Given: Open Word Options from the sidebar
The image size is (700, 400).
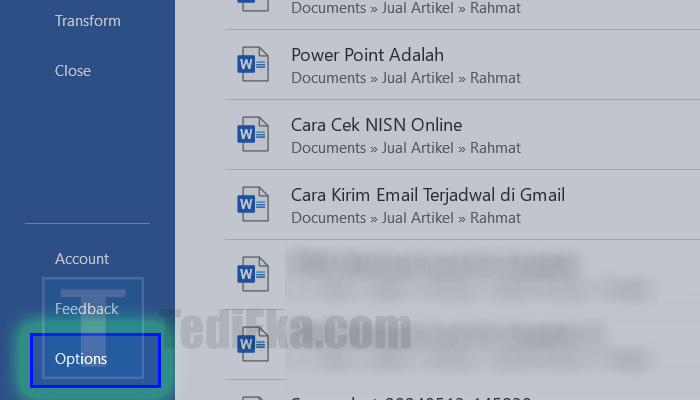Looking at the screenshot, I should coord(81,359).
